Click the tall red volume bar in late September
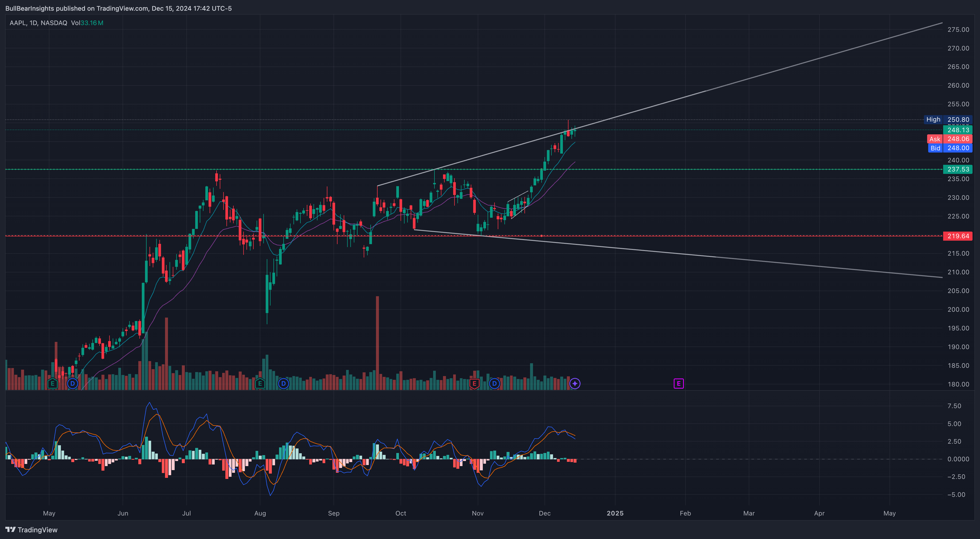Viewport: 980px width, 539px height. (377, 343)
